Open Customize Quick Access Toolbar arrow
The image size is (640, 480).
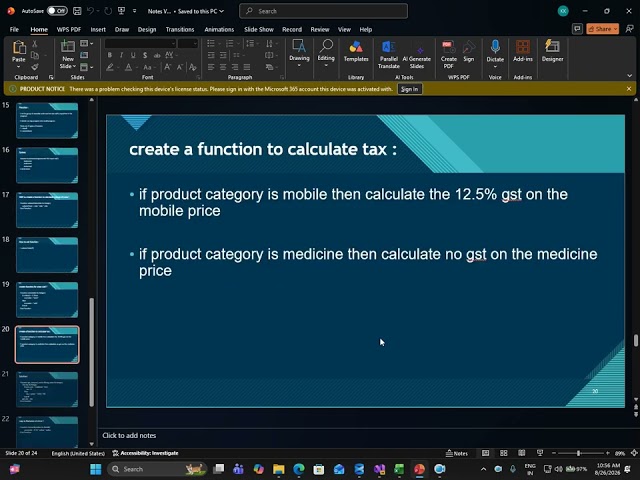click(134, 11)
